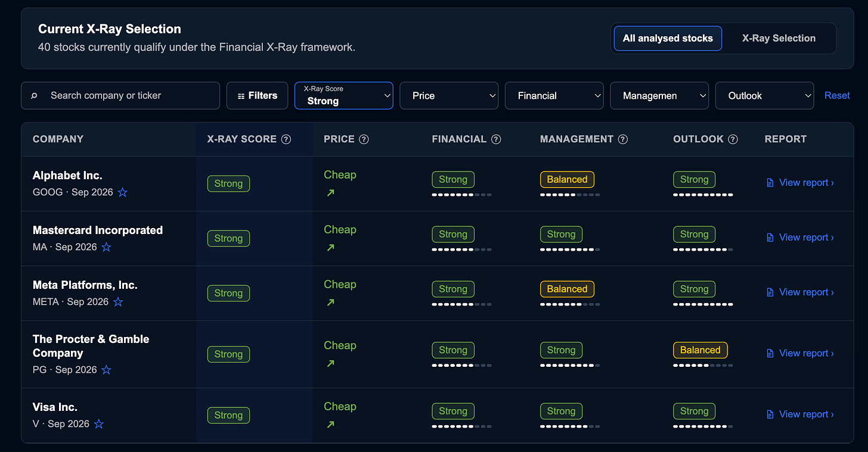This screenshot has height=452, width=868.
Task: Click the price trend arrow for Meta Platforms
Action: [x=330, y=302]
